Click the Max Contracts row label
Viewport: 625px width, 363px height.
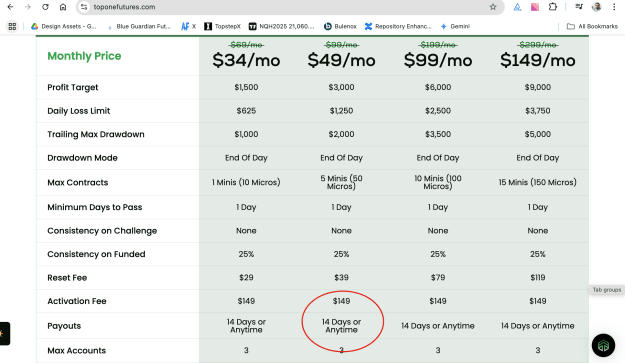point(78,182)
